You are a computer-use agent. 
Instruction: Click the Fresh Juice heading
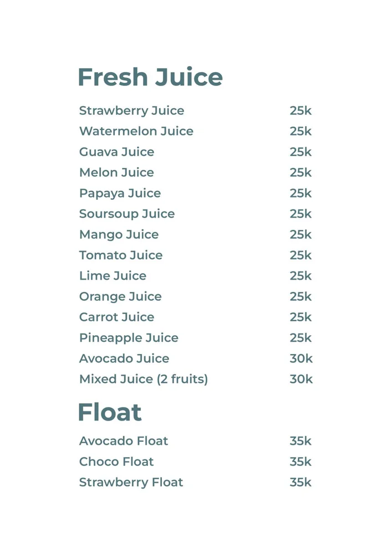tap(150, 77)
